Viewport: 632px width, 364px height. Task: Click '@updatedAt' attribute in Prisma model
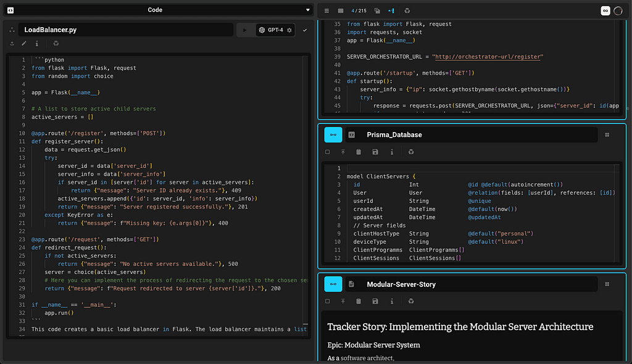tap(484, 217)
